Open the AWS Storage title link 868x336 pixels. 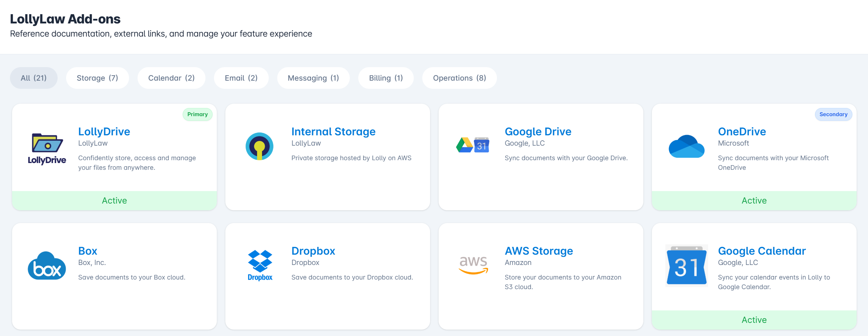[x=539, y=251]
